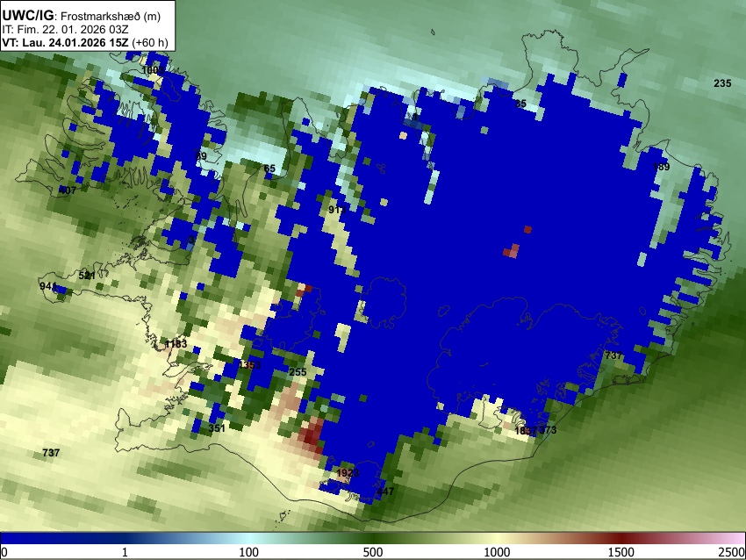Click the map value 1009 in the northwest
The height and width of the screenshot is (560, 746).
pos(154,70)
